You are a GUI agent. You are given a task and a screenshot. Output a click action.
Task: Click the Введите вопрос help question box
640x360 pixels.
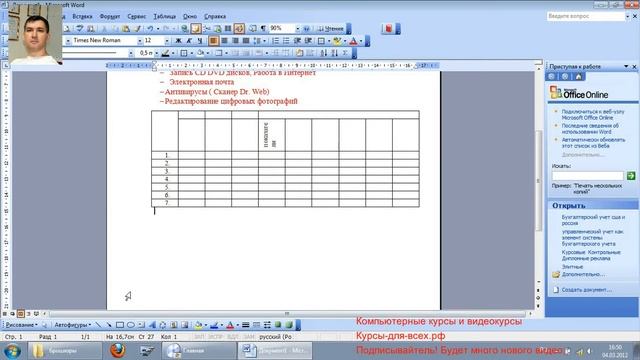[x=586, y=16]
